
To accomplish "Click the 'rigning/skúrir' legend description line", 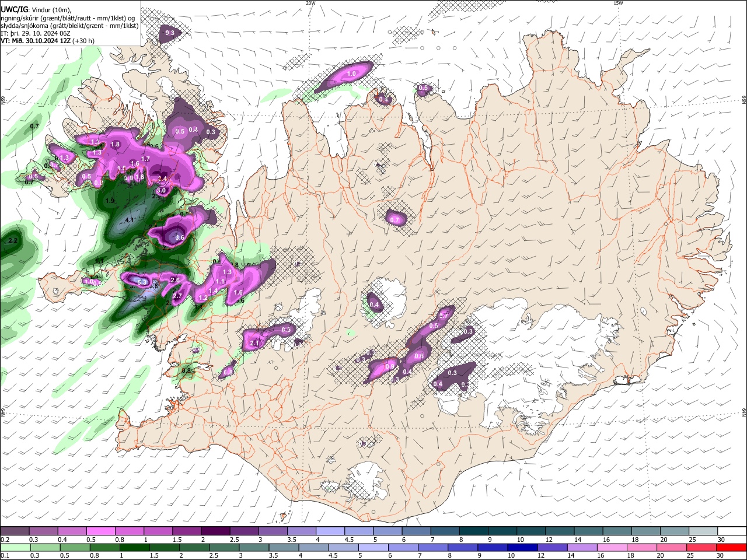I will (68, 18).
